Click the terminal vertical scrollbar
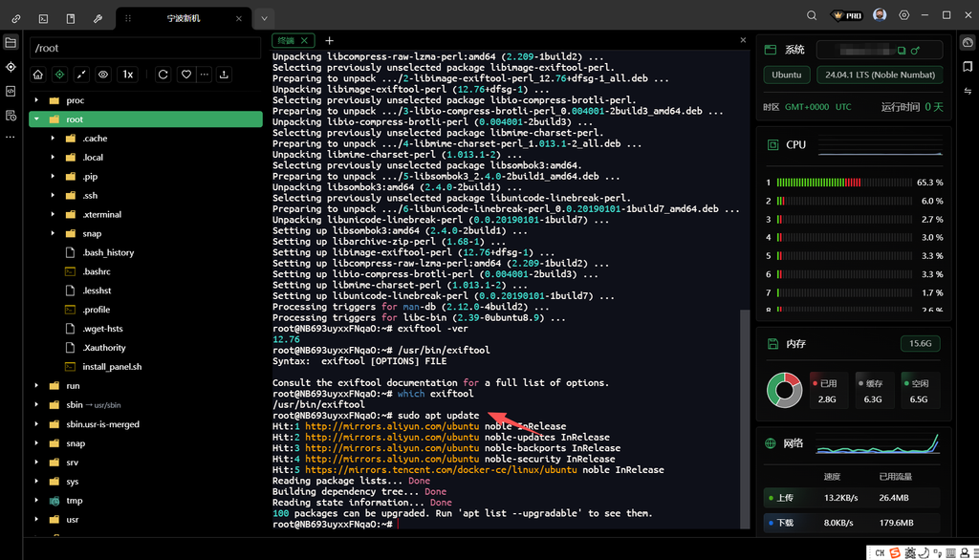 tap(744, 419)
